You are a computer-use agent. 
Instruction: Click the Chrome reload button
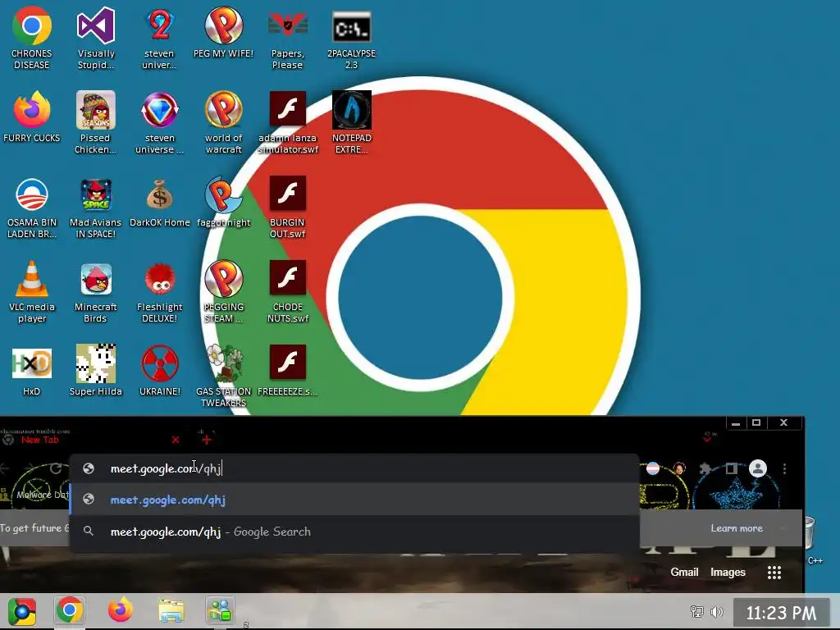pyautogui.click(x=55, y=468)
